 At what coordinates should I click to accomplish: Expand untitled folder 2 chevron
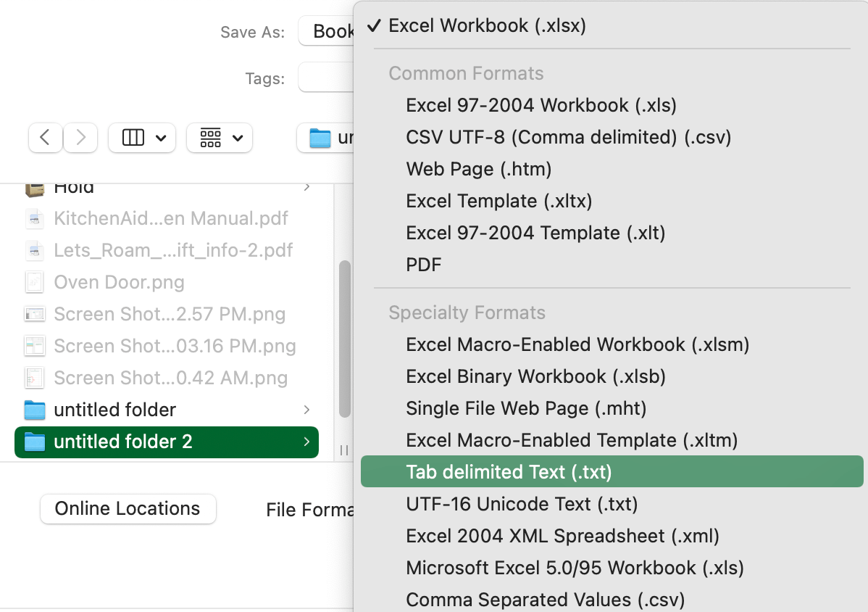[x=306, y=442]
